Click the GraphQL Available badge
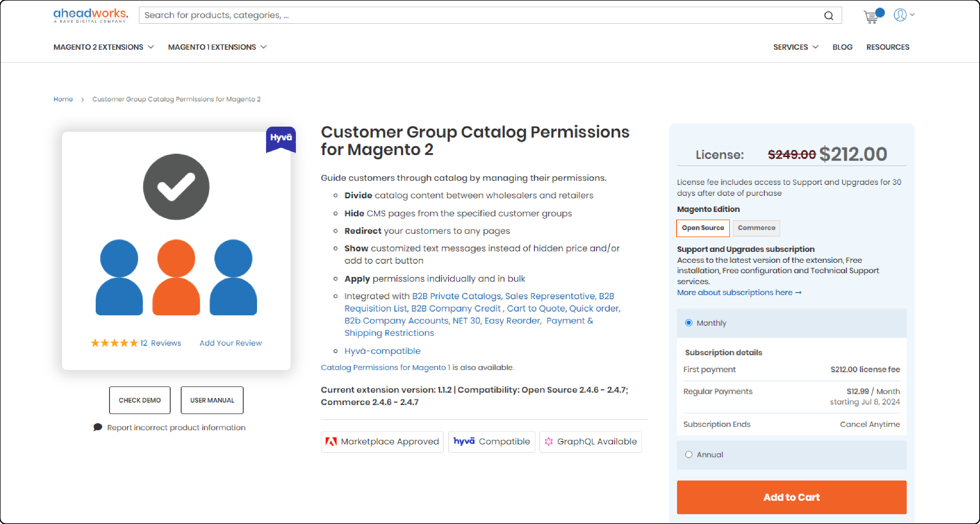Screen dimensions: 980x524 590,441
